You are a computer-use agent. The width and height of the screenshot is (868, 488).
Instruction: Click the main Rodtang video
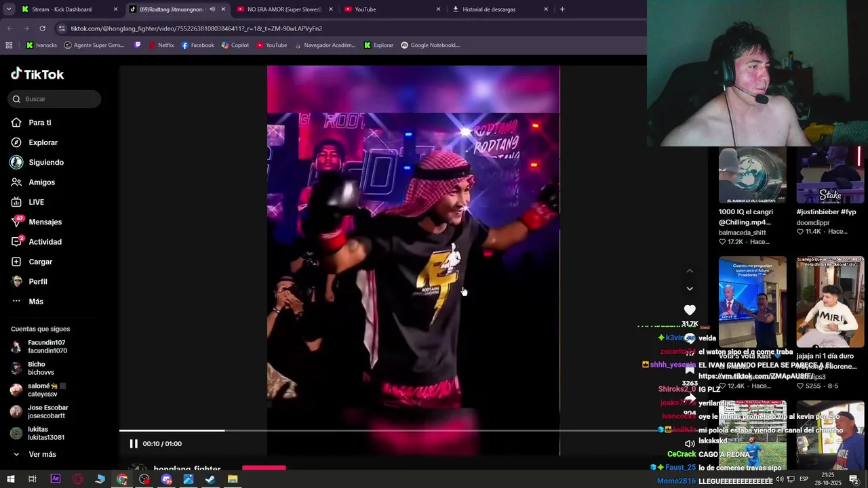[414, 260]
